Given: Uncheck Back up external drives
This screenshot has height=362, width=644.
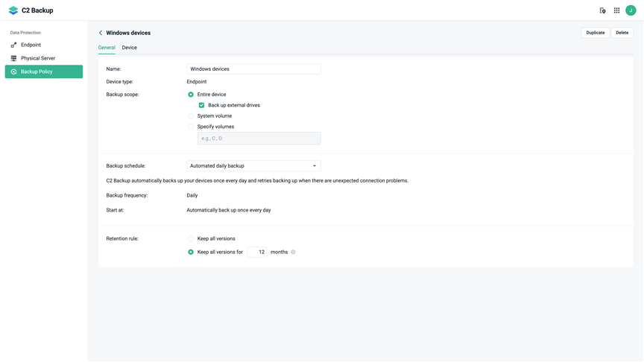Looking at the screenshot, I should pos(201,105).
